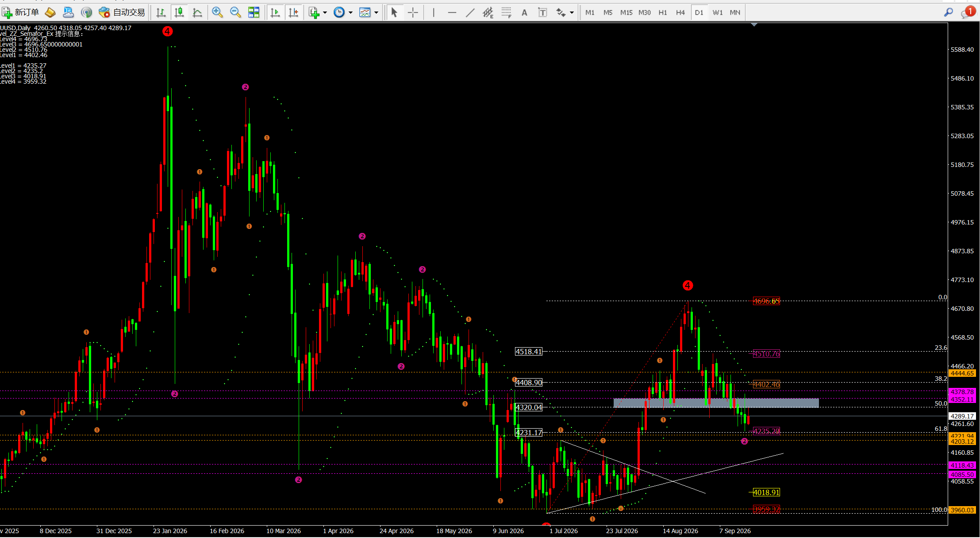Enable chart auto scroll icon
The image size is (980, 538).
tap(275, 12)
